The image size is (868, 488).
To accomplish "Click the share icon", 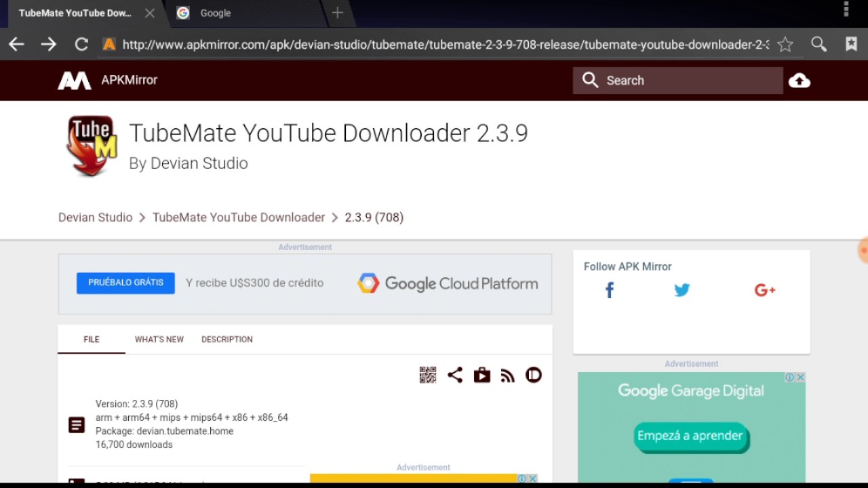I will [x=455, y=375].
